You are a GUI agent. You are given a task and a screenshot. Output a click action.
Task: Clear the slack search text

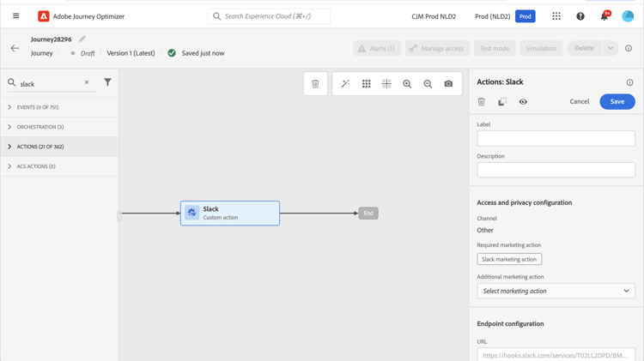coord(87,82)
